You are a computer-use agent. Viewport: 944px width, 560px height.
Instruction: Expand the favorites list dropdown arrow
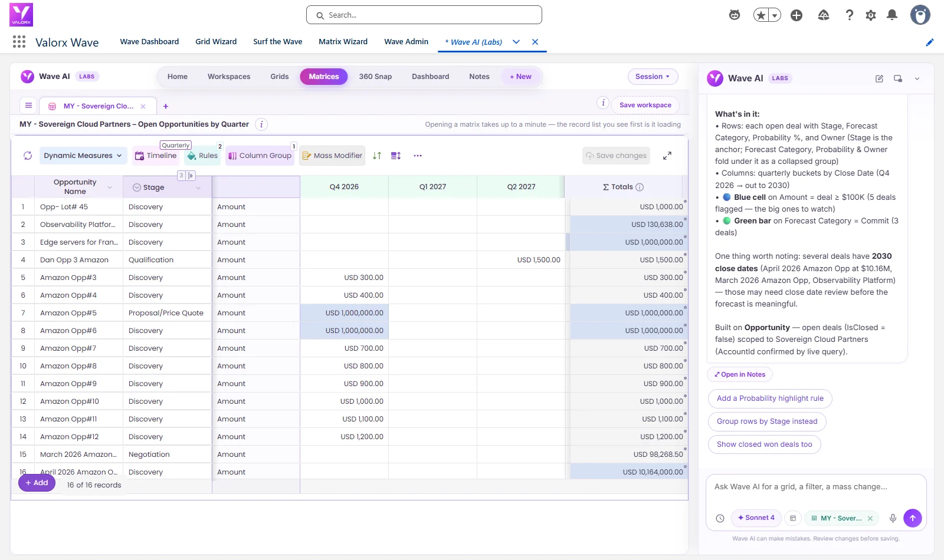tap(775, 15)
